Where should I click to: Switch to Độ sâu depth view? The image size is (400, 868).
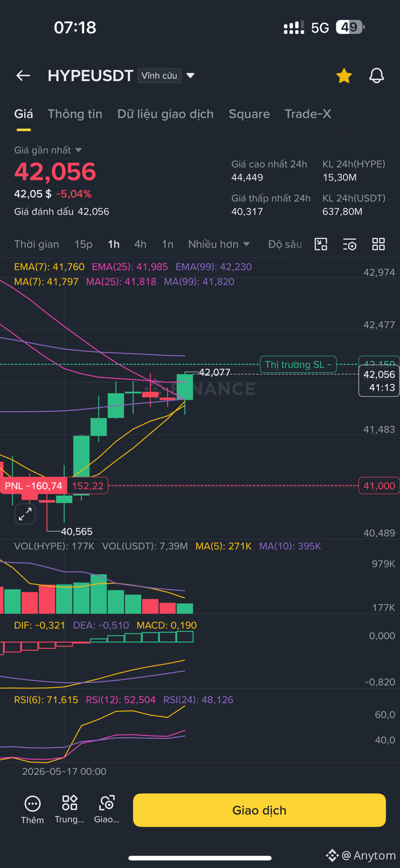point(285,244)
